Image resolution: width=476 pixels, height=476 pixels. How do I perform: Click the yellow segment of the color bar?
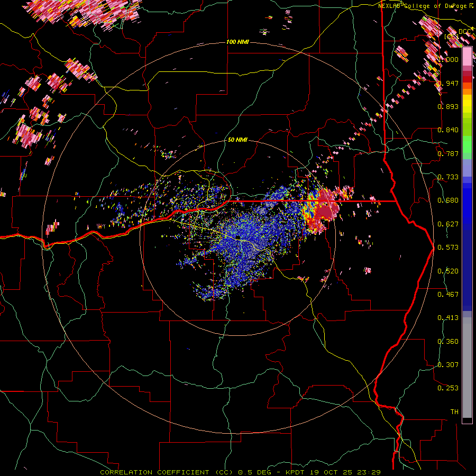click(467, 104)
